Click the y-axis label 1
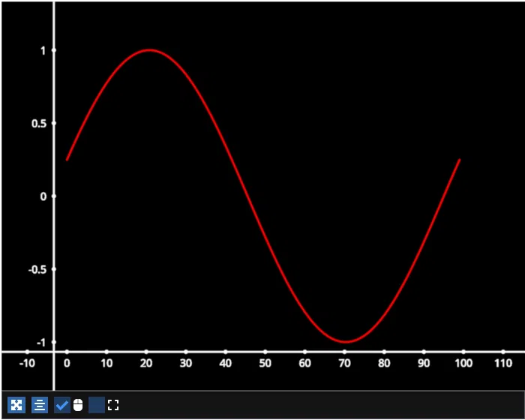Viewport: 525px width, 420px height. click(43, 50)
